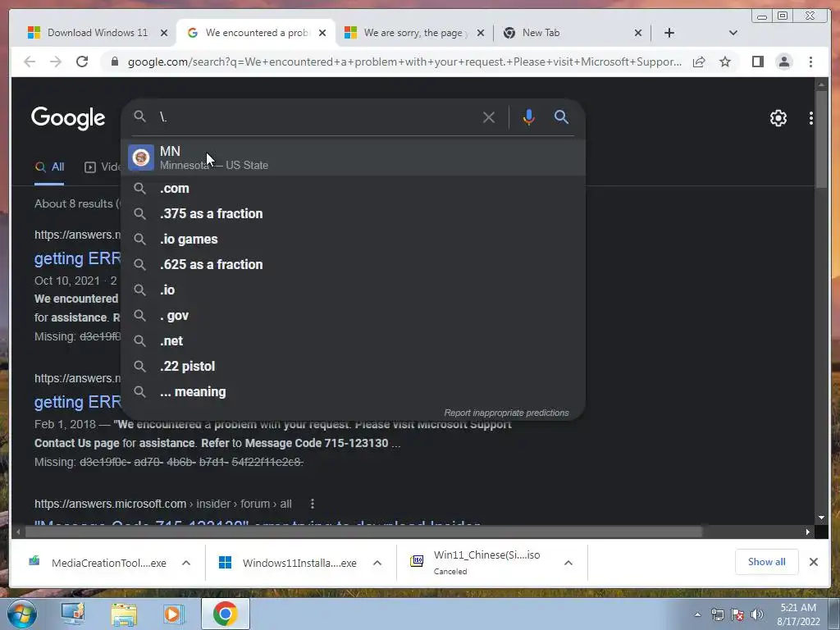
Task: Open Google quick settings gear
Action: tap(778, 118)
